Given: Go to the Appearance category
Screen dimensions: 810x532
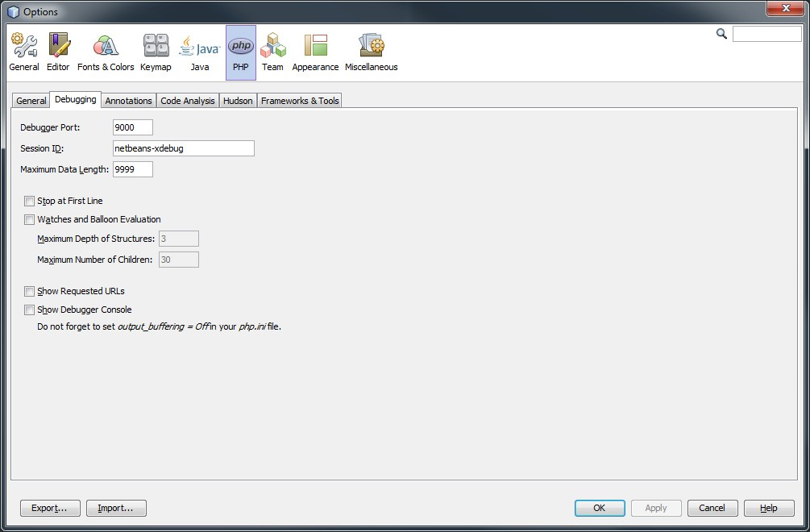Looking at the screenshot, I should [315, 52].
